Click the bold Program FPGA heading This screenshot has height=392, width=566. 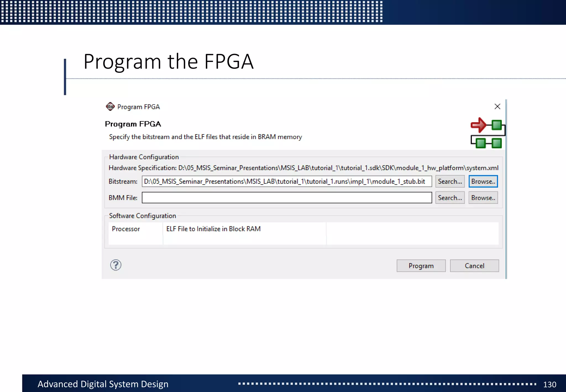tap(133, 124)
